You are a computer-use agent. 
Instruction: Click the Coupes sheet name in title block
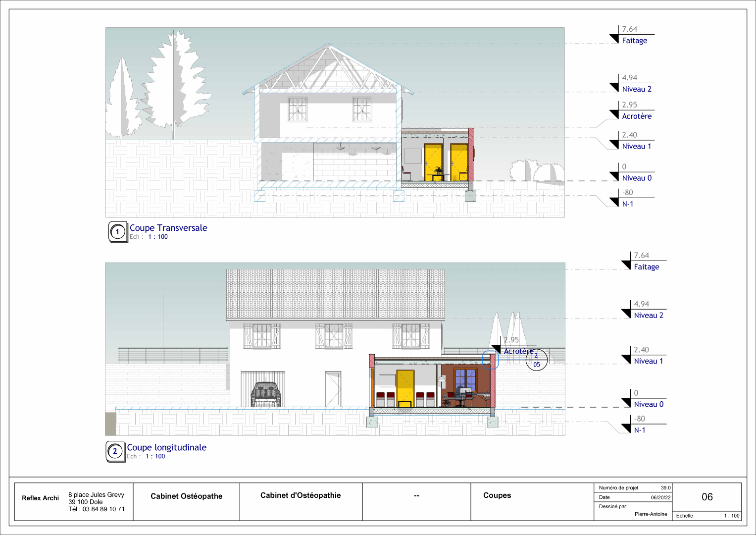(497, 495)
